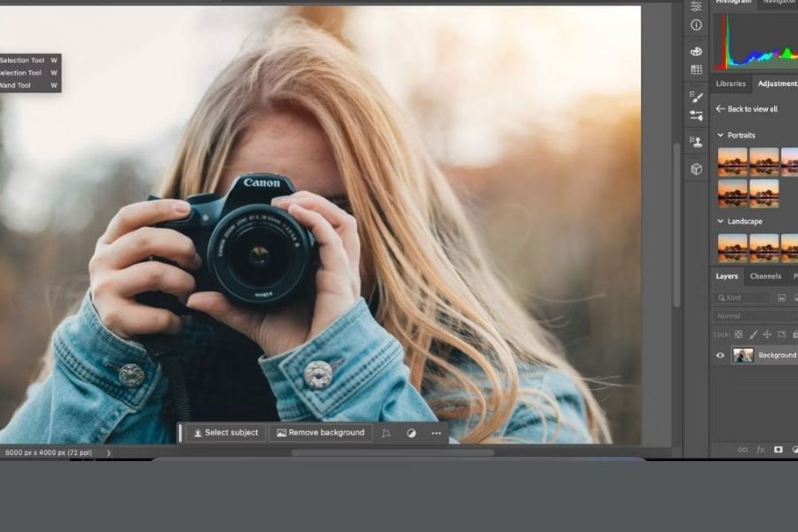Select the Wand Tool menu entry
The height and width of the screenshot is (532, 798).
tap(18, 85)
